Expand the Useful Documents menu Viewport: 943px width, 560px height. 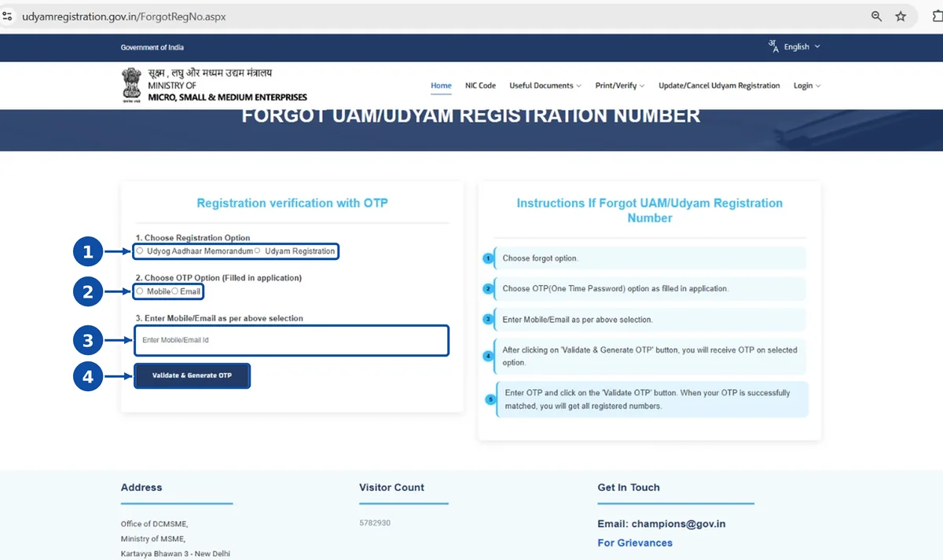pos(545,86)
